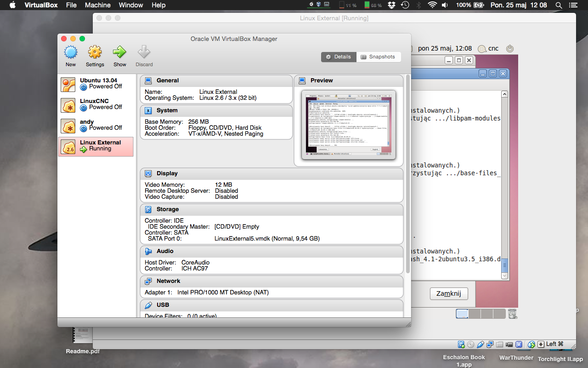Open Settings via the gear icon
The width and height of the screenshot is (588, 368).
(95, 52)
